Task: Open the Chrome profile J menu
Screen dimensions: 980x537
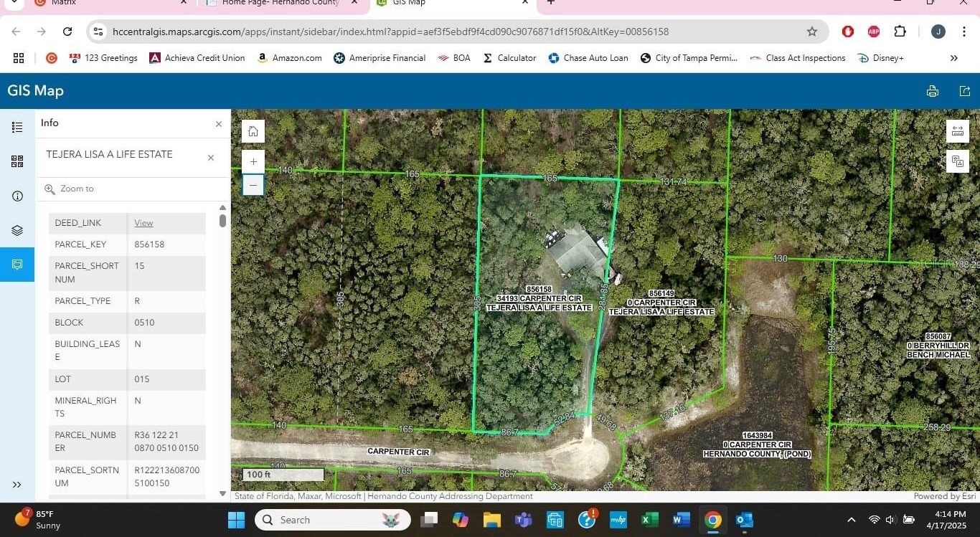Action: tap(938, 32)
